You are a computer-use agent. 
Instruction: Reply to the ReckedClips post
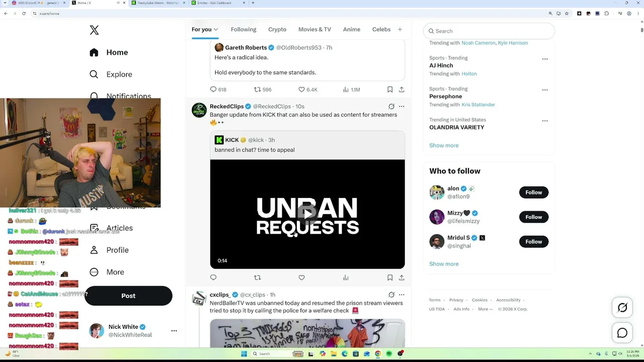pyautogui.click(x=213, y=278)
